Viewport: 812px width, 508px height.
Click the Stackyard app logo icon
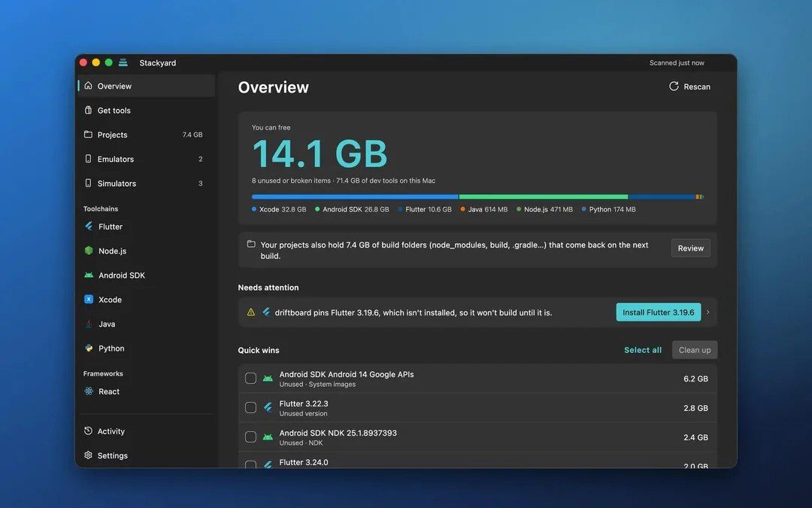pos(123,62)
